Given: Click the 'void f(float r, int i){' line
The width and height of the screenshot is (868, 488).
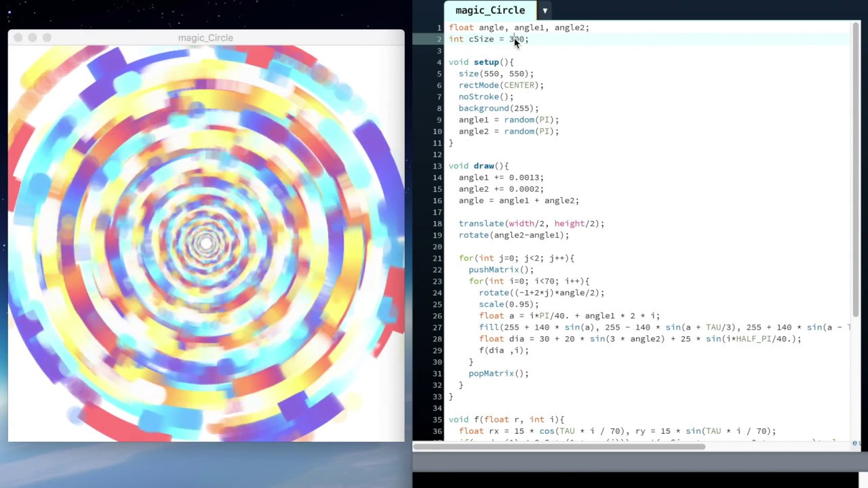Looking at the screenshot, I should coord(506,420).
